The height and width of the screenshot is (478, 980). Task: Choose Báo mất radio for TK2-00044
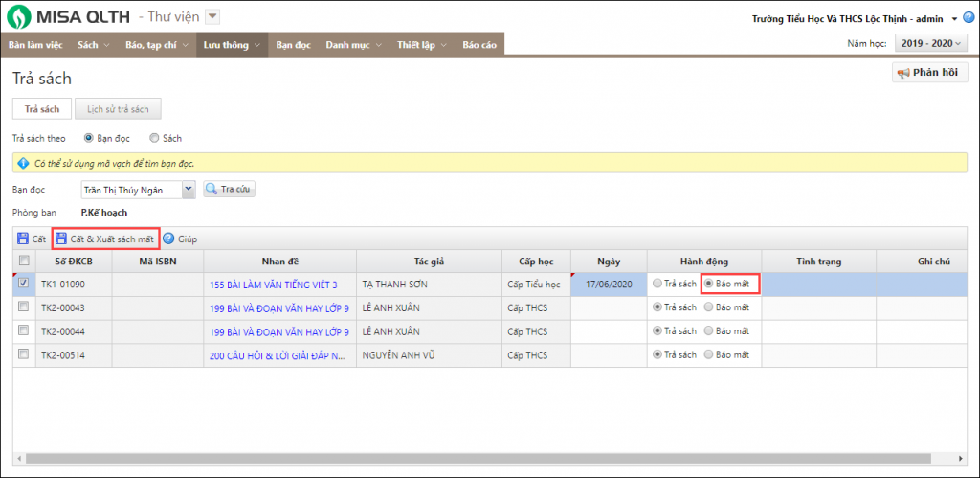[x=709, y=331]
